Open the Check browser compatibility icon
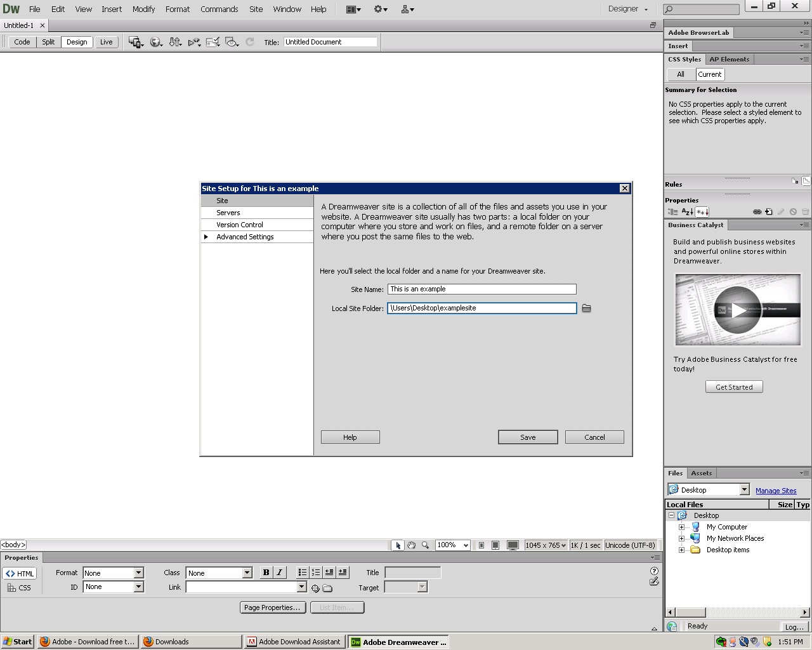The height and width of the screenshot is (650, 812). point(213,42)
